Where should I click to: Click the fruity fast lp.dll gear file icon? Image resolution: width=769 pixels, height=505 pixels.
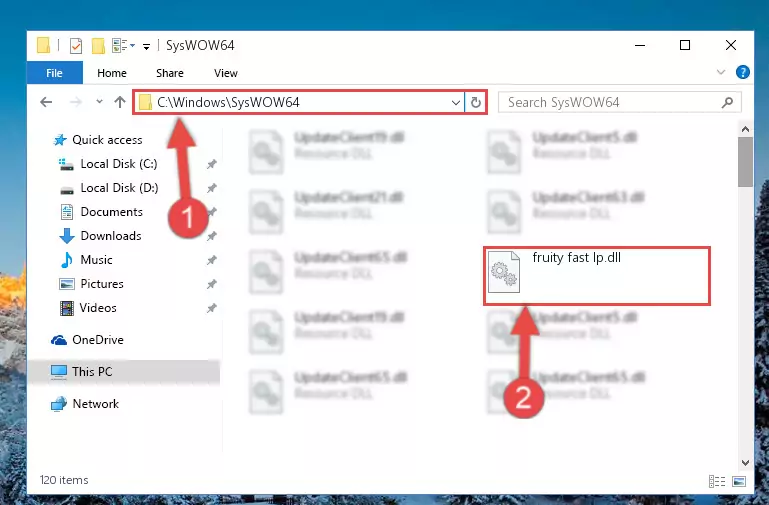coord(504,272)
